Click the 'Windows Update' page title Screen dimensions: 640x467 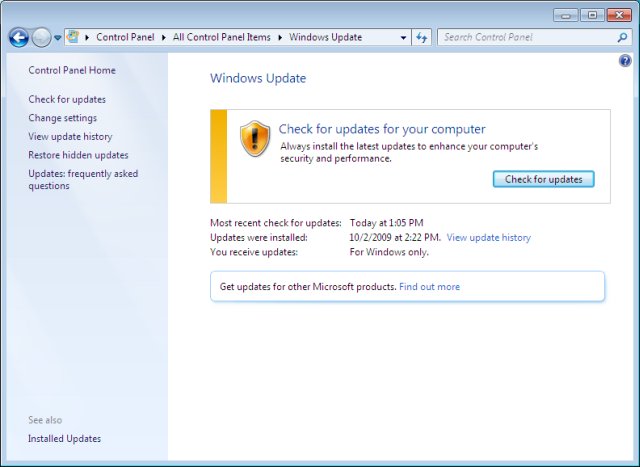[258, 78]
